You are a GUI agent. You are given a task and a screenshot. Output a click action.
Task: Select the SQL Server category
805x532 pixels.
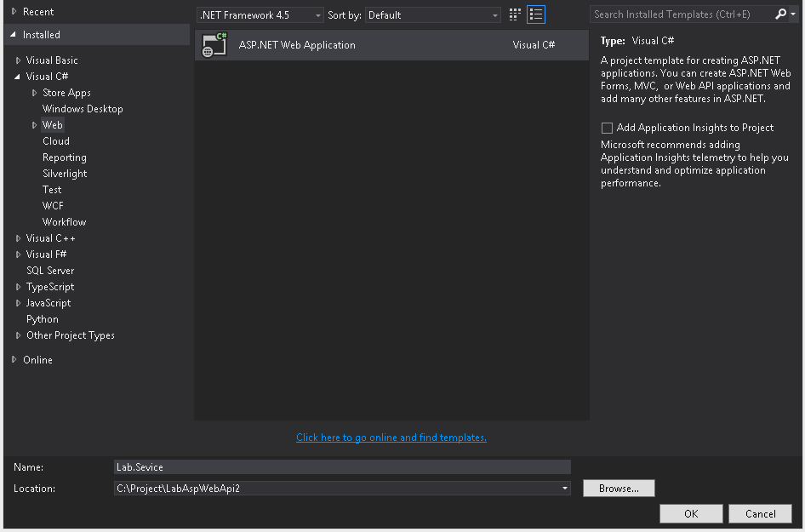50,271
